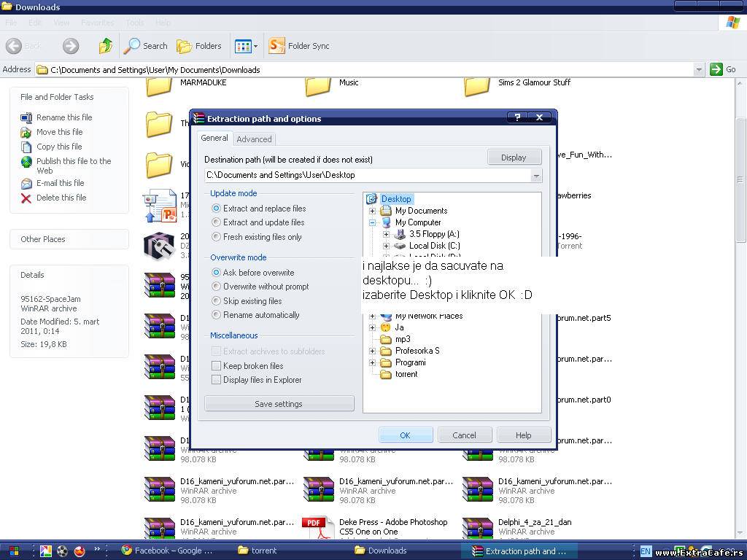
Task: Select Fresh existing files only option
Action: pyautogui.click(x=216, y=237)
